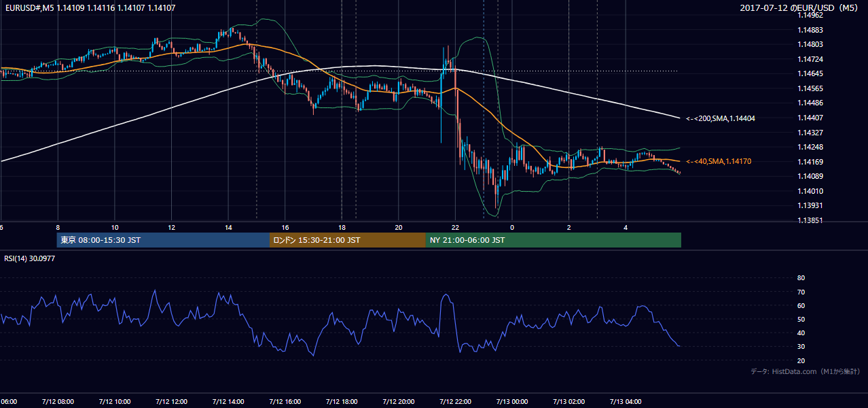Click RSI scale value 30
868x408 pixels.
coord(801,347)
